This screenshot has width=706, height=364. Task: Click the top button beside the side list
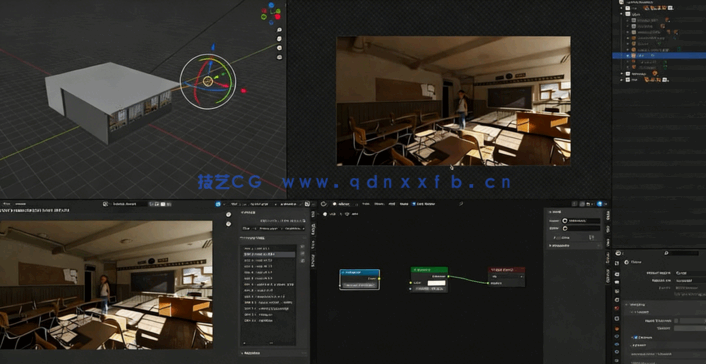pyautogui.click(x=302, y=247)
